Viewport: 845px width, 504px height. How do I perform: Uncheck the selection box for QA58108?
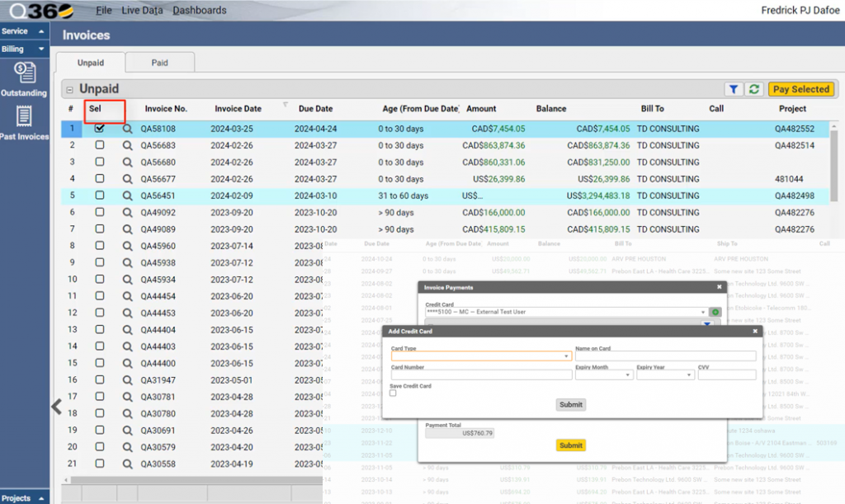100,129
